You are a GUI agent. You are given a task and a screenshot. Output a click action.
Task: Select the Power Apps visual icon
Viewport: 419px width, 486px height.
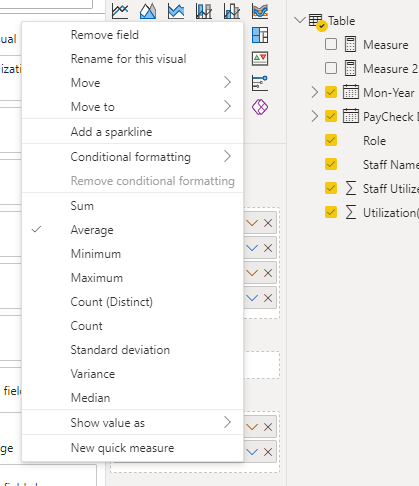260,107
